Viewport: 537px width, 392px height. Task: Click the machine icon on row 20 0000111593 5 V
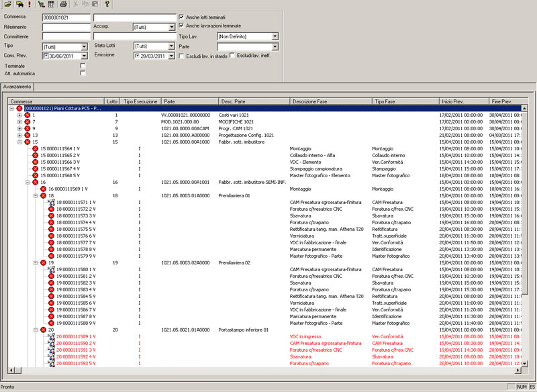[51, 363]
